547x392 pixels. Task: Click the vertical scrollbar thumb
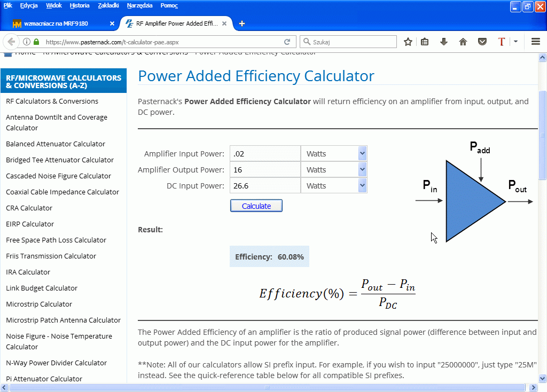coord(543,134)
